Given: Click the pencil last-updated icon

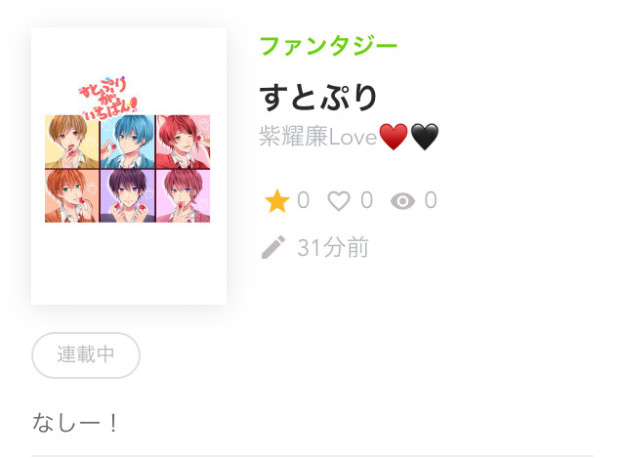Looking at the screenshot, I should click(273, 247).
